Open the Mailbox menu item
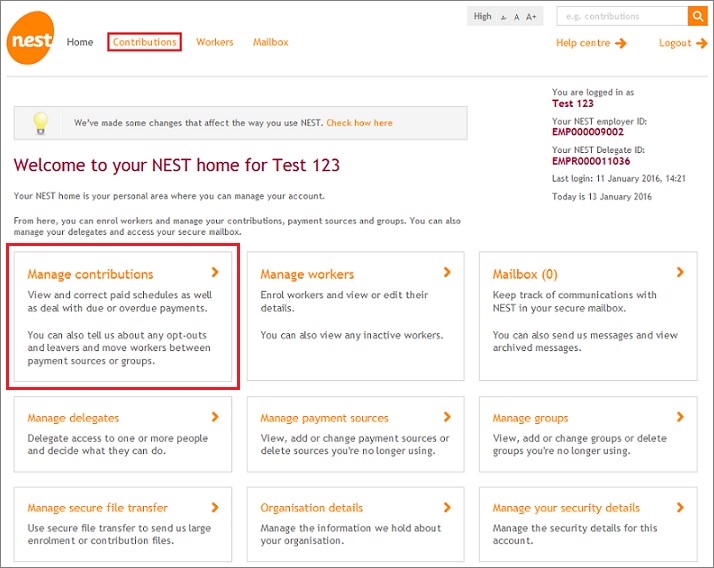The image size is (714, 568). [270, 42]
